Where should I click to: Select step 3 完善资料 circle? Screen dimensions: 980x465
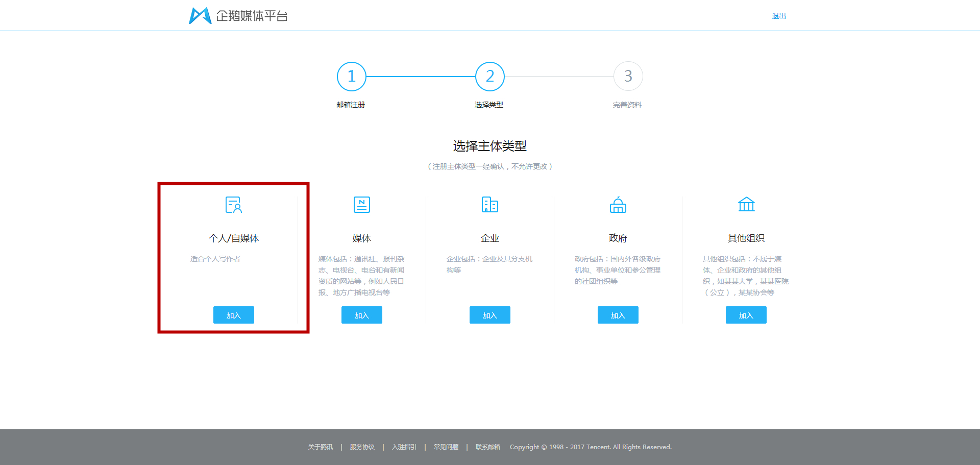(628, 77)
